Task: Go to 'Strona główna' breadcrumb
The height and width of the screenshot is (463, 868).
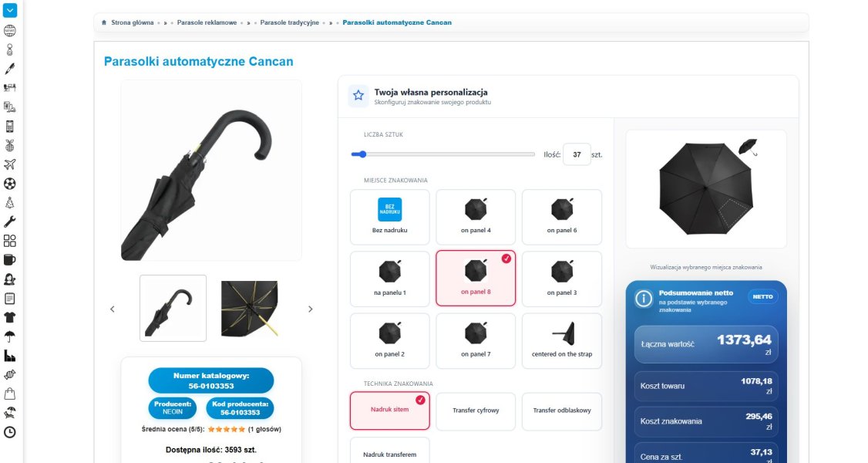Action: click(133, 22)
